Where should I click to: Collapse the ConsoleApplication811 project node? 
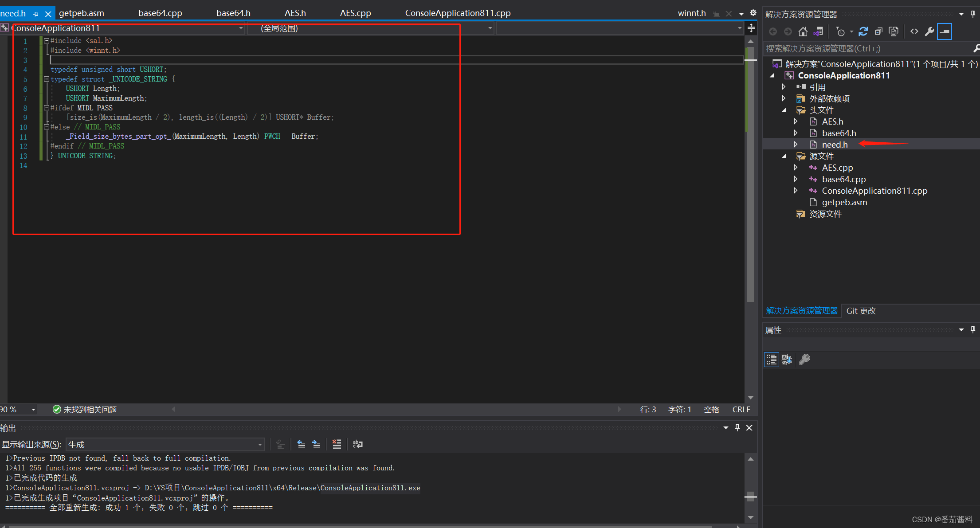coord(772,76)
